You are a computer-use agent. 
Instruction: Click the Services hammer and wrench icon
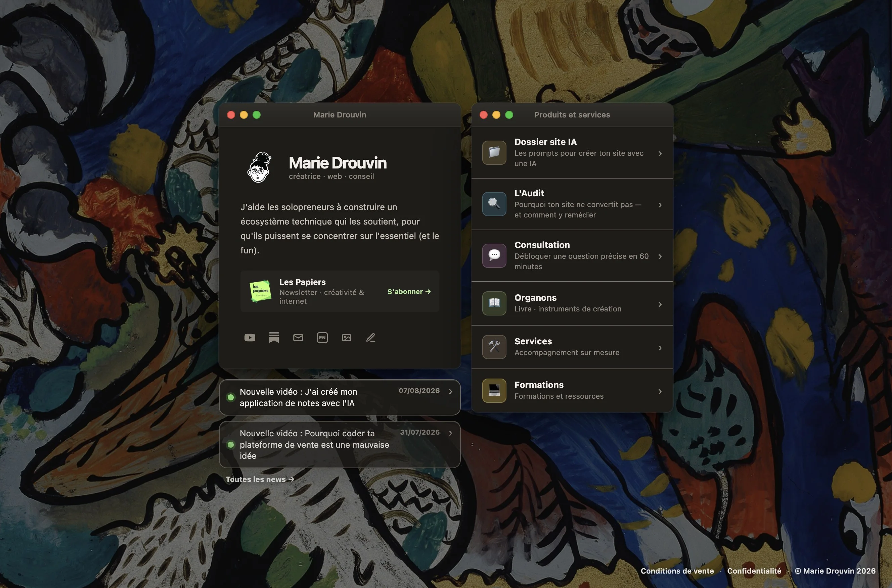pyautogui.click(x=494, y=347)
